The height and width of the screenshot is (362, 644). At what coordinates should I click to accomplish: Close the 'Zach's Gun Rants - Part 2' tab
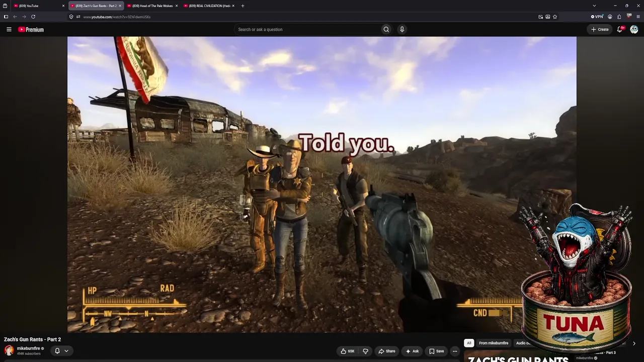pos(120,6)
